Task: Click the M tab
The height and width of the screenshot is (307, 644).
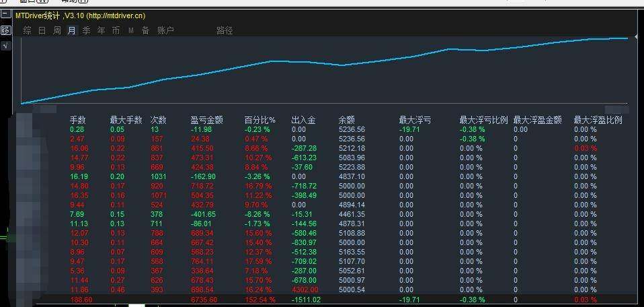Action: tap(130, 30)
